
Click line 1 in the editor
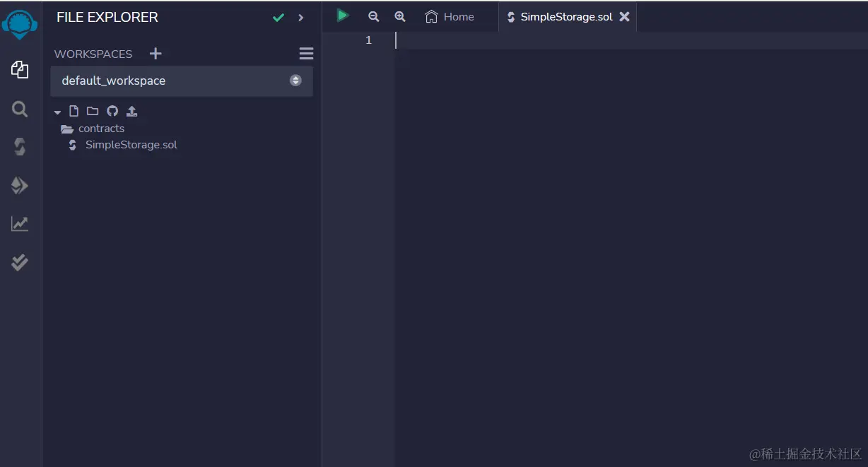pyautogui.click(x=631, y=41)
